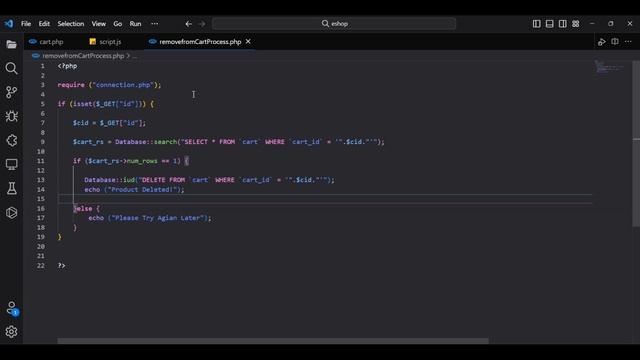Open editor More Actions ellipsis

pos(628,42)
